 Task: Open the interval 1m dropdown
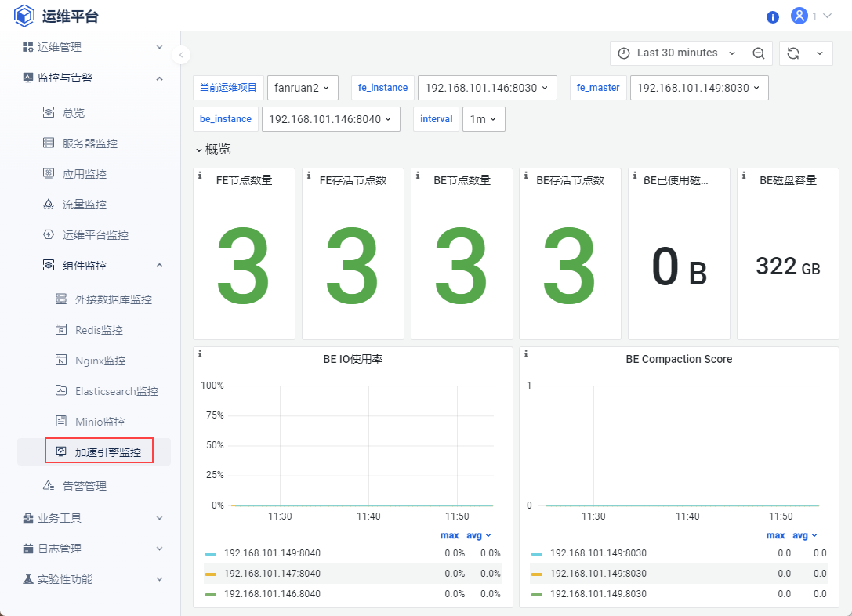click(484, 119)
